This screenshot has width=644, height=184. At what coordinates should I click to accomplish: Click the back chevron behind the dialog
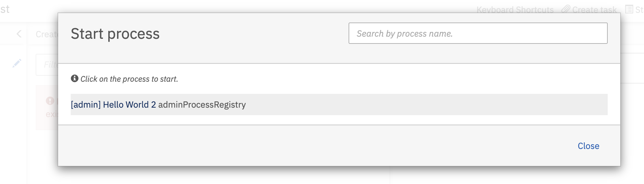(x=19, y=34)
